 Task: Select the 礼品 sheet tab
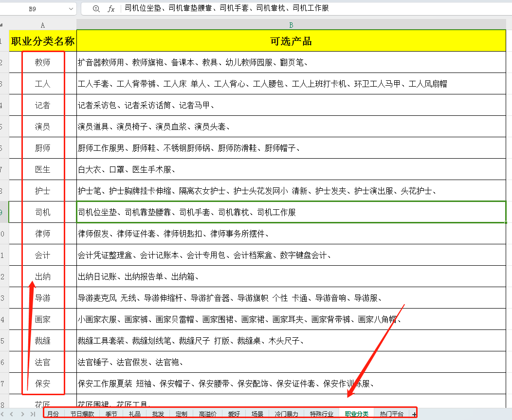(x=135, y=413)
